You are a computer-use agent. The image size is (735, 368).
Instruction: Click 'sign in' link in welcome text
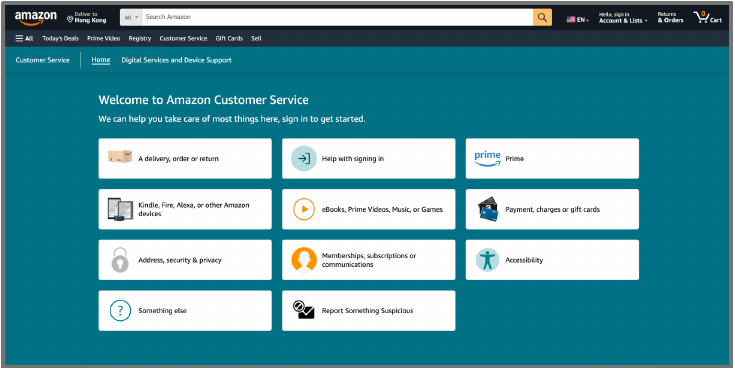295,119
